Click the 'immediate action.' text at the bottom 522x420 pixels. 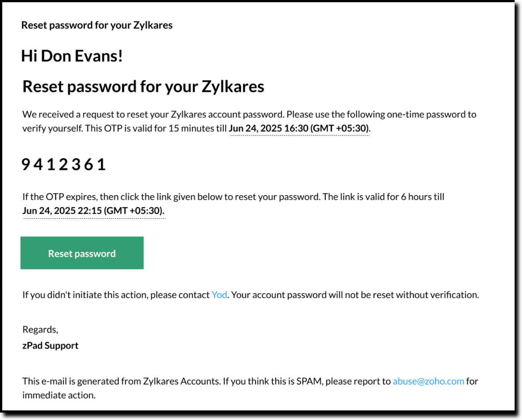pos(59,395)
